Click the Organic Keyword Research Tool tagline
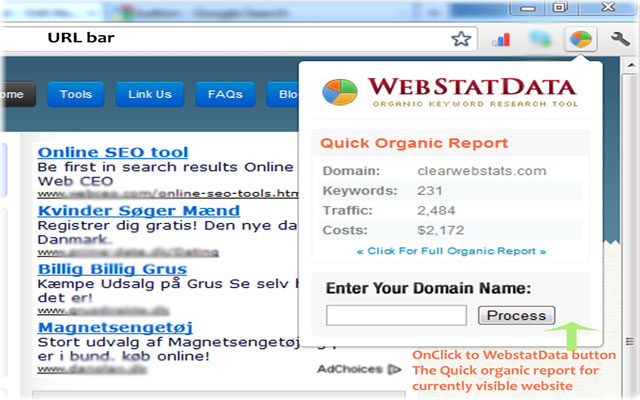This screenshot has width=640, height=400. 476,104
